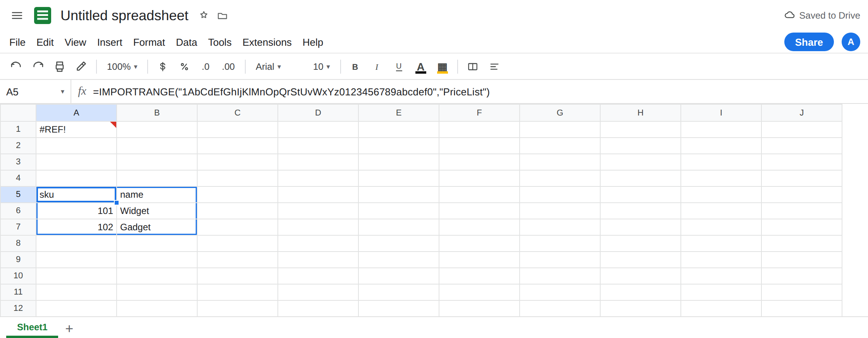Image resolution: width=868 pixels, height=338 pixels.
Task: Open the main hamburger menu
Action: tap(17, 16)
